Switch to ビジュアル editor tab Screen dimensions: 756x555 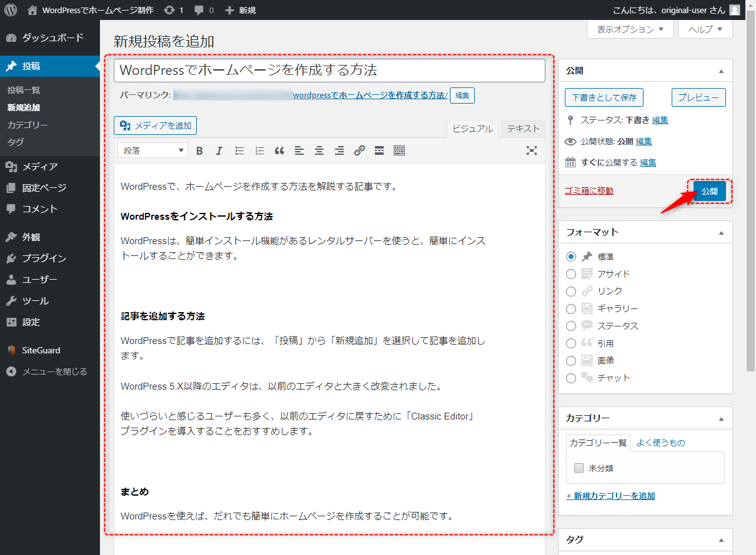(473, 129)
